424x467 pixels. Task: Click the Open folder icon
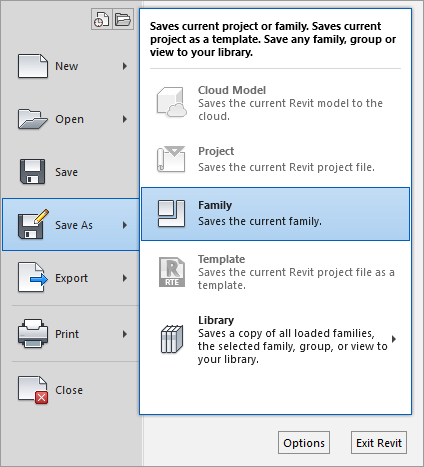(x=32, y=119)
